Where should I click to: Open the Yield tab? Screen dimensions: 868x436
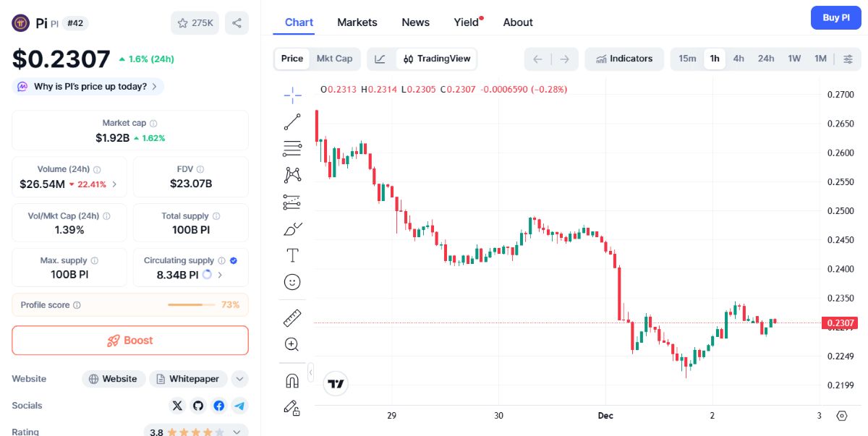(467, 22)
